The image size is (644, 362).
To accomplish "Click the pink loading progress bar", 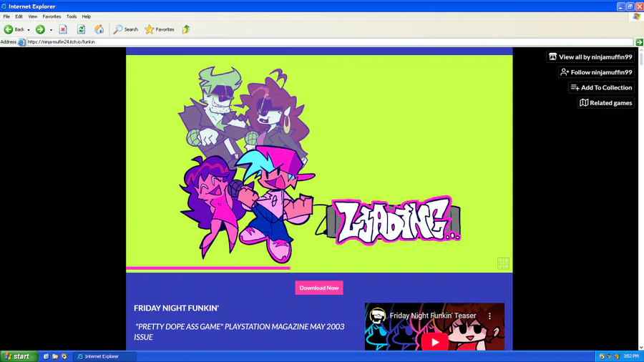I will tap(208, 268).
